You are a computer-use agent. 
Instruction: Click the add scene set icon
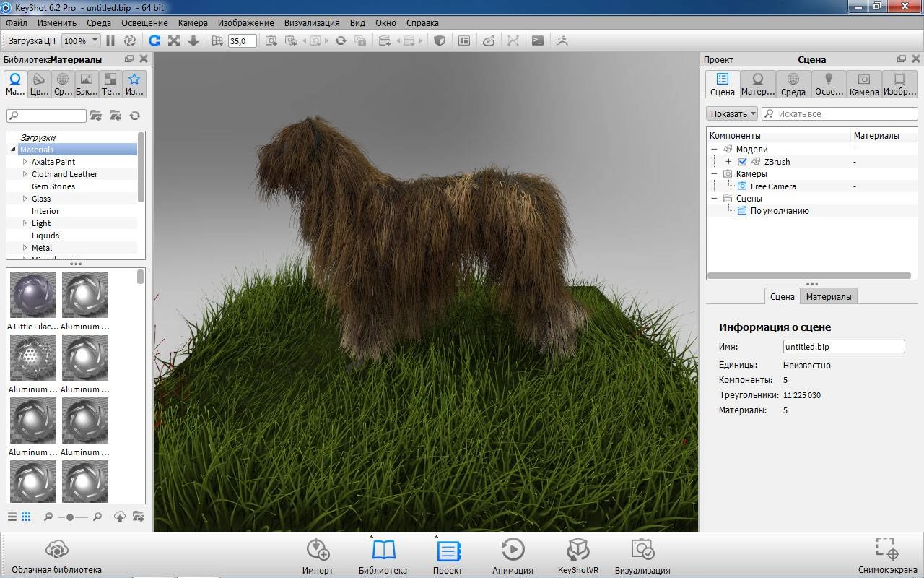point(385,41)
